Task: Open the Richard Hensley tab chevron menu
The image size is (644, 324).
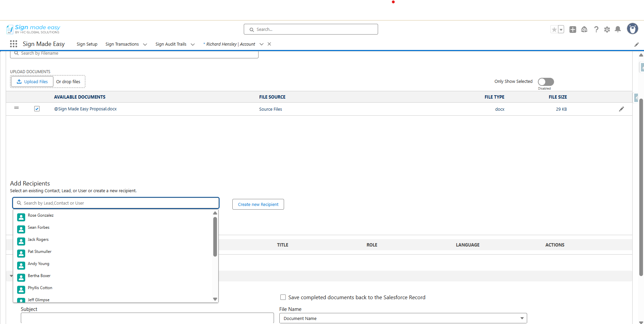Action: click(262, 44)
